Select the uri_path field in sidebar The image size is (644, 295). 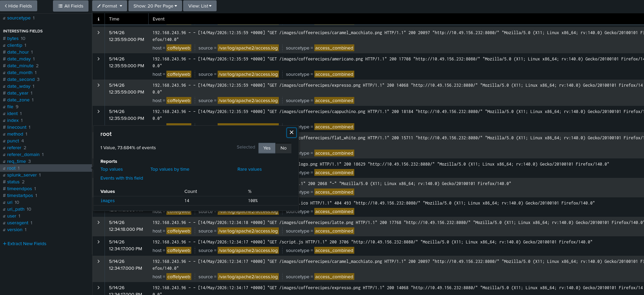(16, 209)
